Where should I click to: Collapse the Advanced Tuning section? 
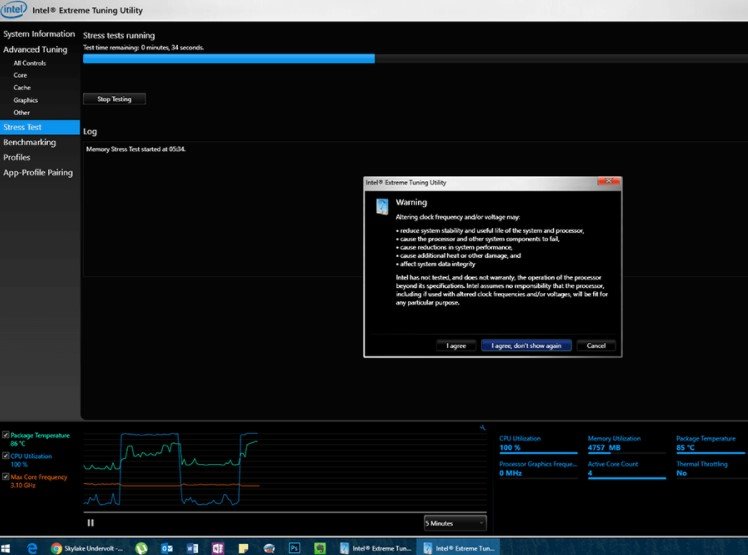(x=35, y=49)
